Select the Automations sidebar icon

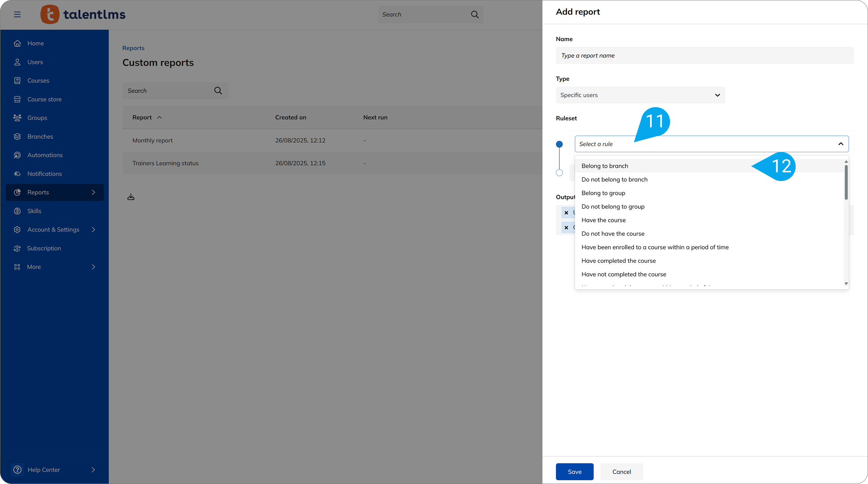[x=17, y=155]
